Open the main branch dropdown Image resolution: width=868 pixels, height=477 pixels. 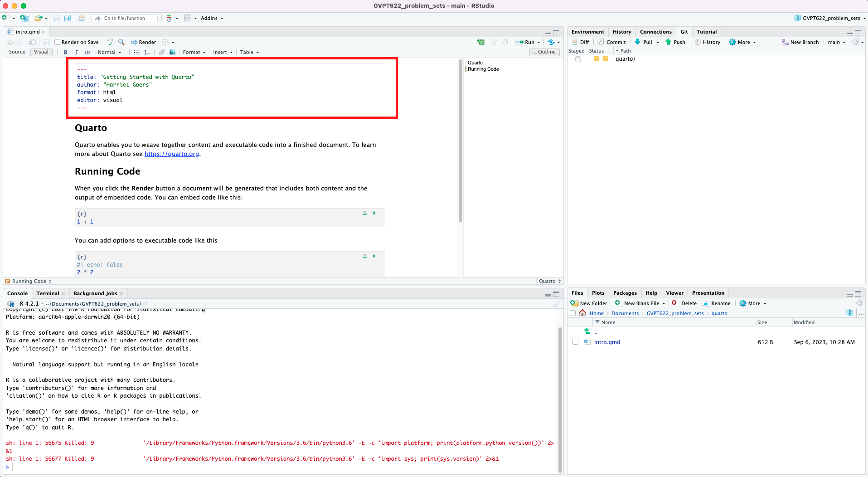point(836,42)
